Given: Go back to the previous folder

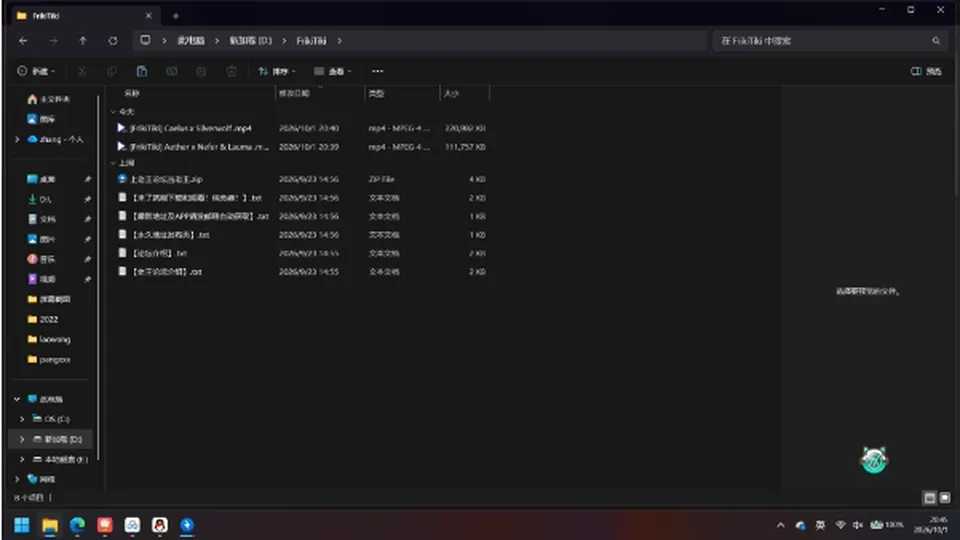Looking at the screenshot, I should coord(23,40).
